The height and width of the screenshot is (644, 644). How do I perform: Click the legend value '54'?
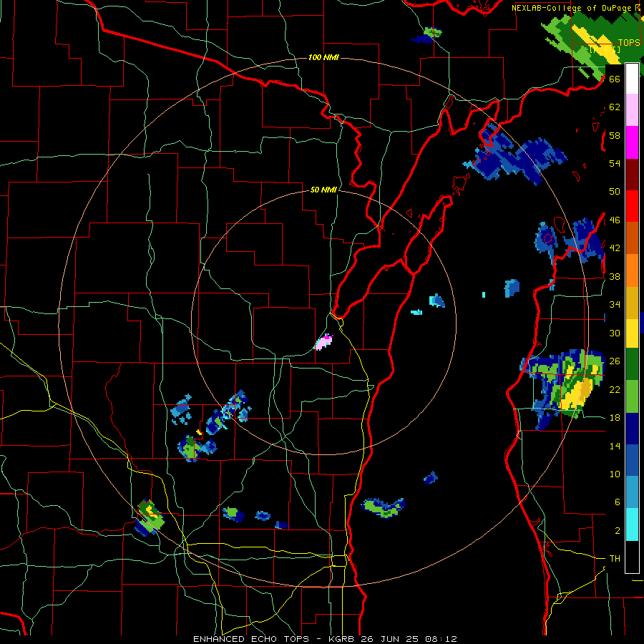[615, 163]
